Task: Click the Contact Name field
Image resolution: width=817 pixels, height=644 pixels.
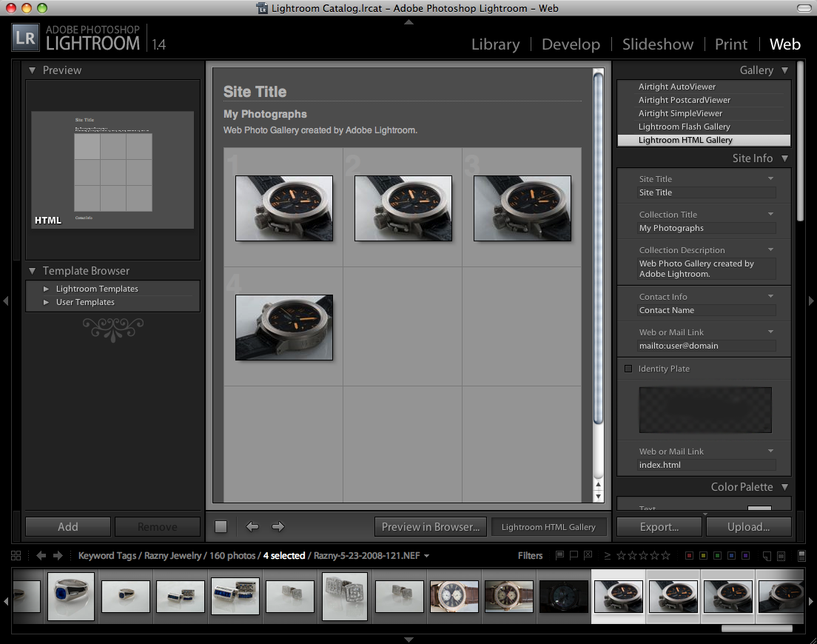Action: click(707, 311)
